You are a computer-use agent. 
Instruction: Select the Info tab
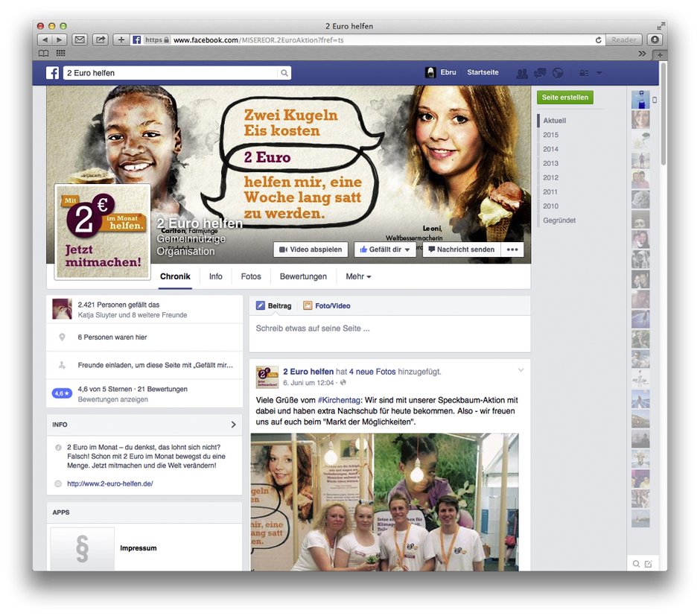tap(216, 277)
